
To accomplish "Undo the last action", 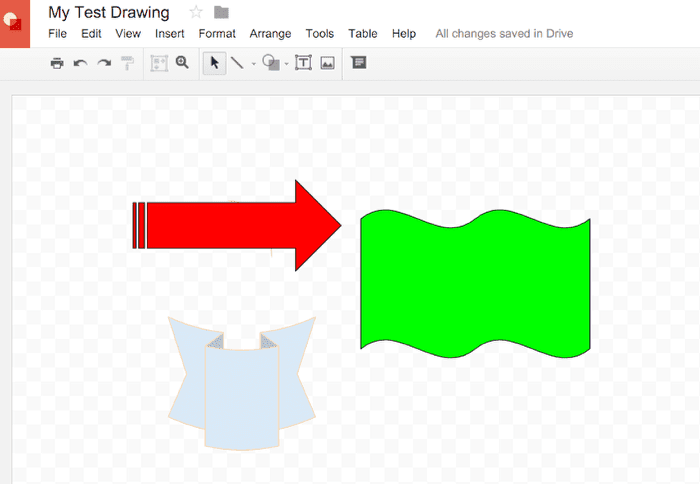I will point(80,63).
